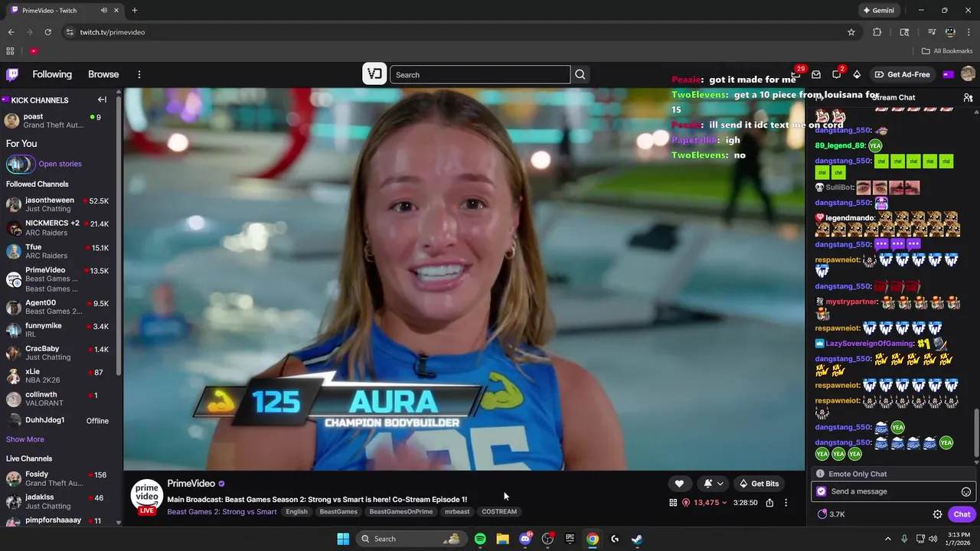Viewport: 980px width, 551px height.
Task: Open Epic Games Launcher from the taskbar
Action: coord(570,539)
